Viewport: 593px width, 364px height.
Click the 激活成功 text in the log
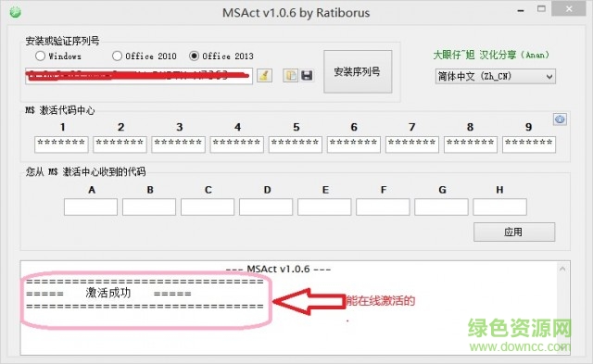pos(108,293)
